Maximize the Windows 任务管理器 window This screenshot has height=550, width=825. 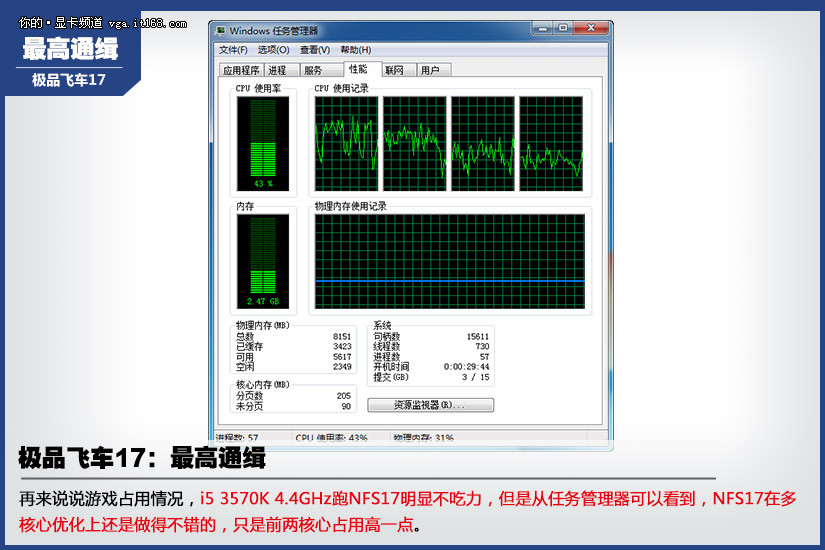point(563,28)
